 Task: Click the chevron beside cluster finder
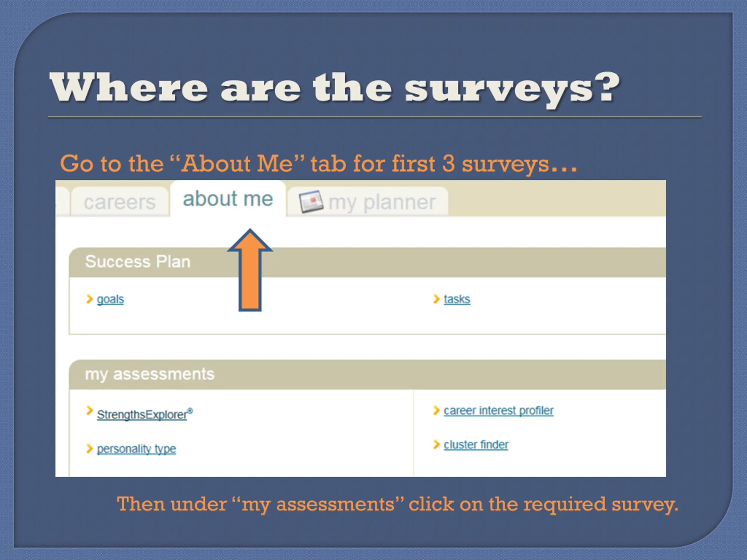click(436, 444)
